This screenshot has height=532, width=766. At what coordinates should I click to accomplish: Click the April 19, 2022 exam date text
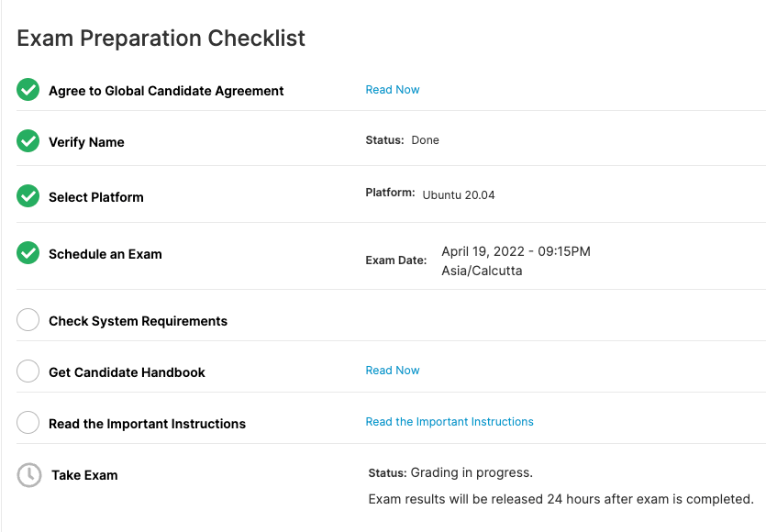[516, 251]
